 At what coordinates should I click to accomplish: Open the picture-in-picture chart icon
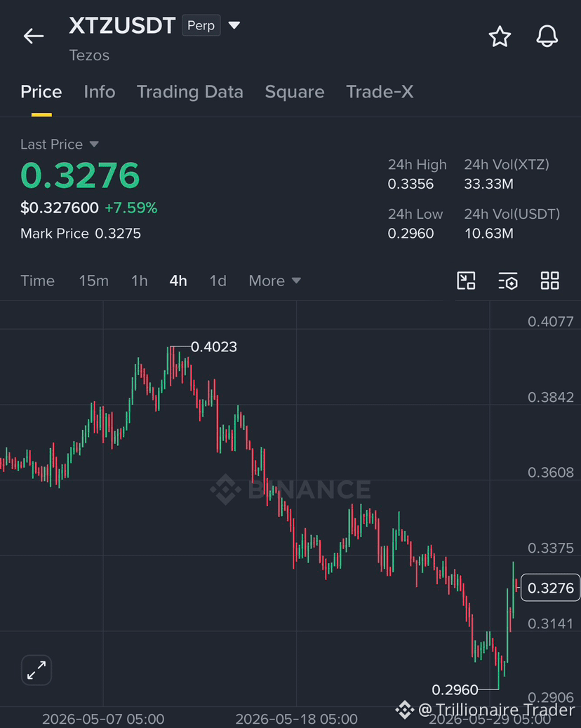pos(466,281)
